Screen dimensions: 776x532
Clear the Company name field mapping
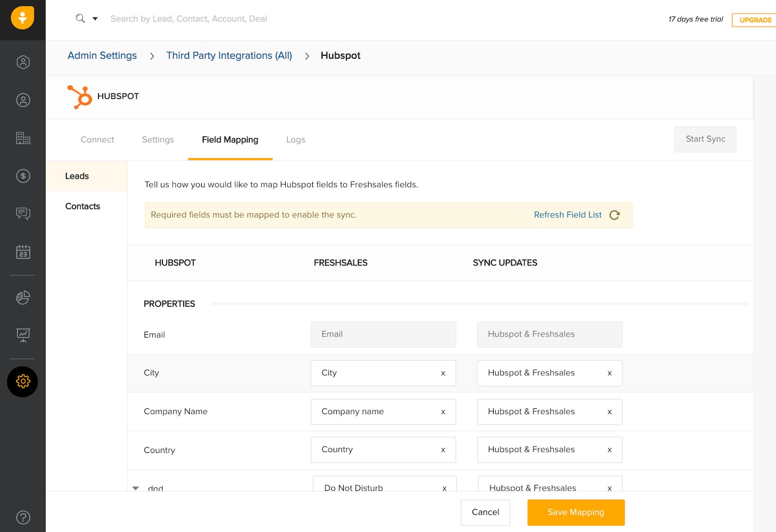[x=443, y=412]
